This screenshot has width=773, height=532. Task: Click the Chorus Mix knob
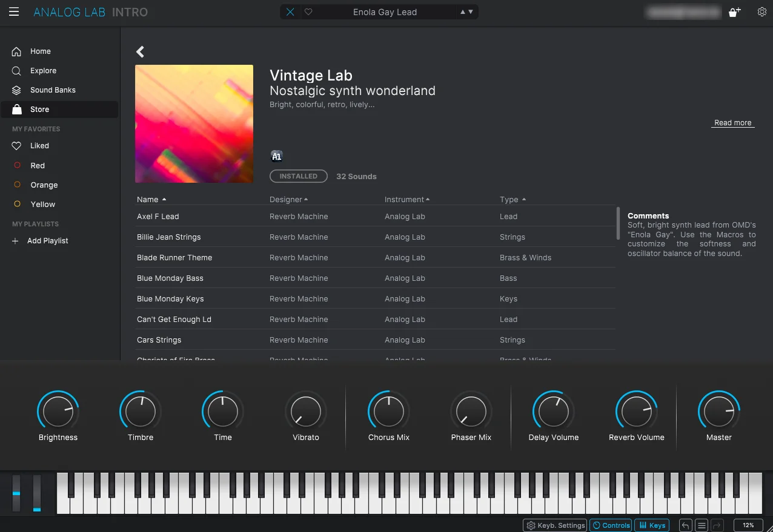(389, 412)
